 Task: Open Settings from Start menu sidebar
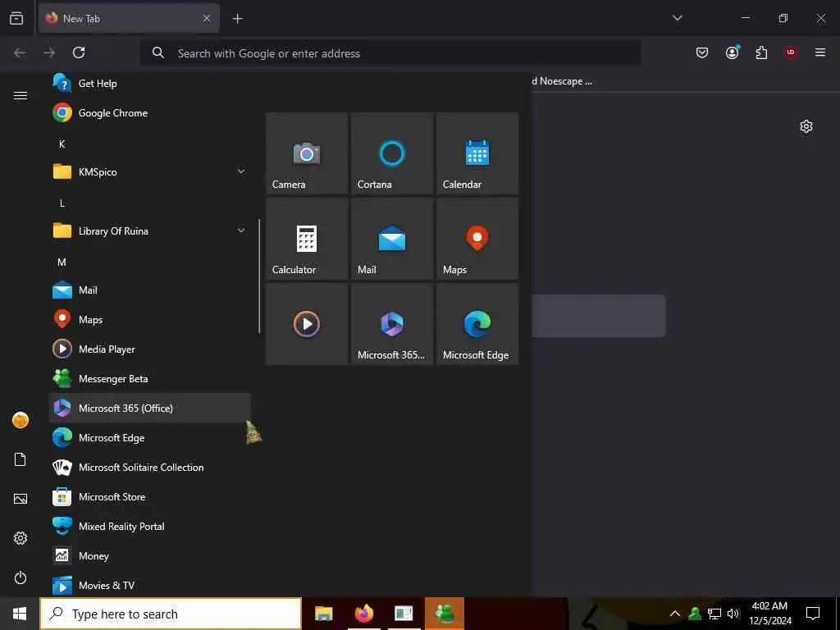21,538
